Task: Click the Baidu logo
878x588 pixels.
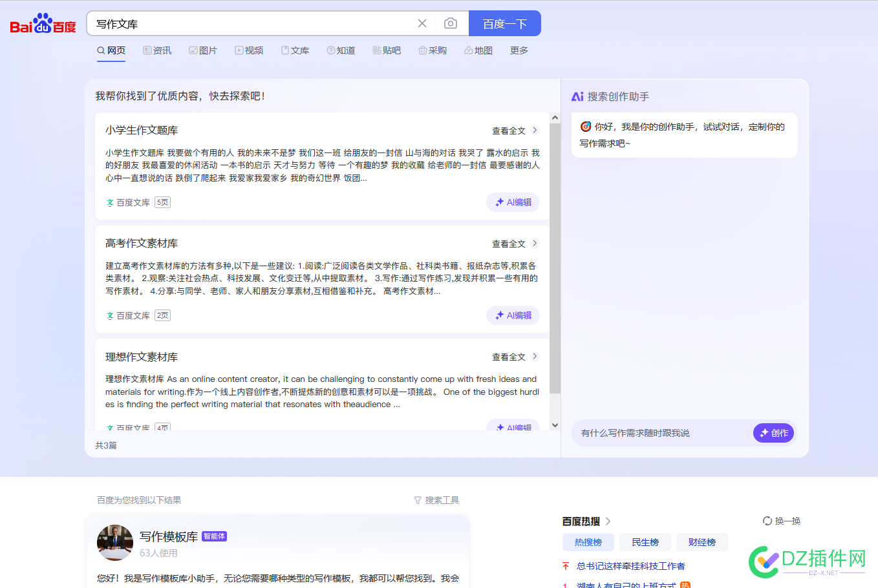Action: 43,24
